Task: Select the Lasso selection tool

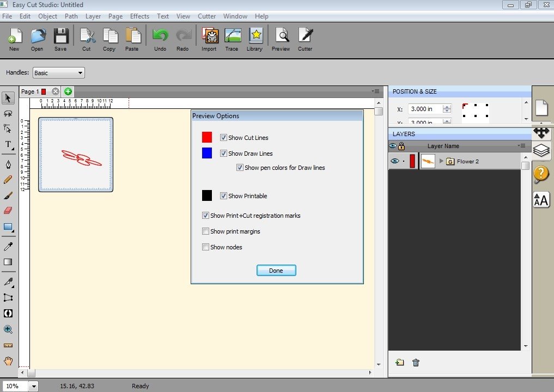Action: click(x=8, y=113)
